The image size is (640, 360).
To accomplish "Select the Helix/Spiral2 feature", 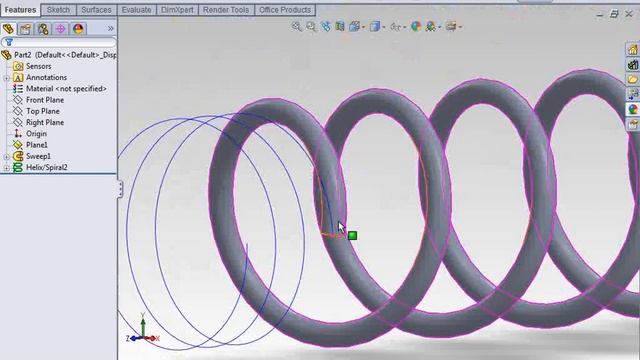I will (x=47, y=167).
